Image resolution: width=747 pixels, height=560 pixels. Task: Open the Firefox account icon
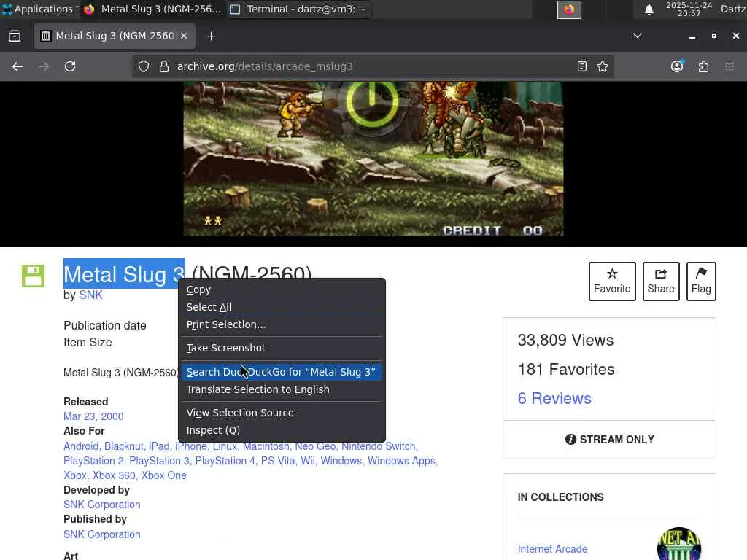click(677, 66)
